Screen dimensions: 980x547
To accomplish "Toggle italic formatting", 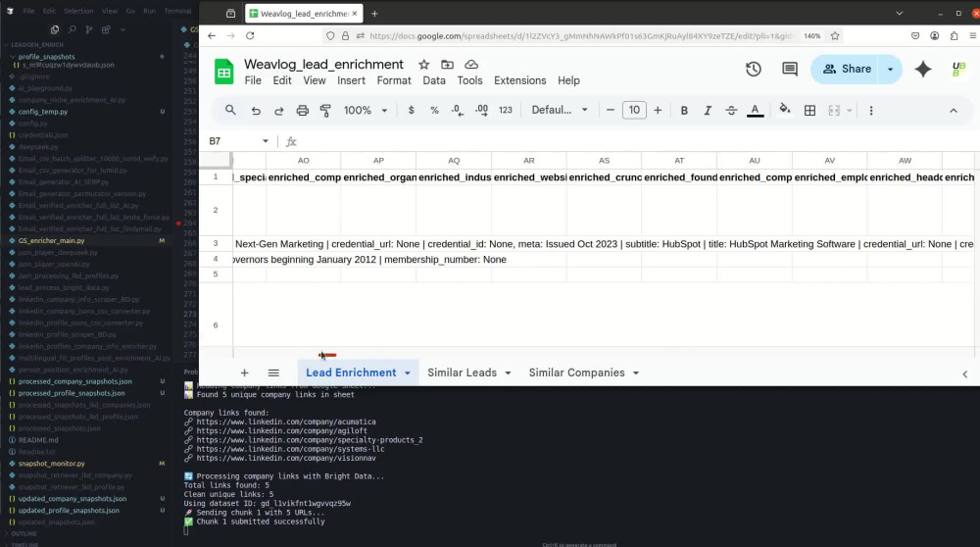I will pyautogui.click(x=708, y=110).
